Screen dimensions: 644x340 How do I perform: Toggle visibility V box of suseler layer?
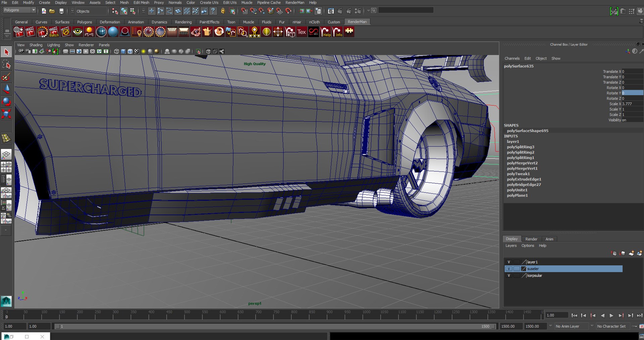[509, 269]
